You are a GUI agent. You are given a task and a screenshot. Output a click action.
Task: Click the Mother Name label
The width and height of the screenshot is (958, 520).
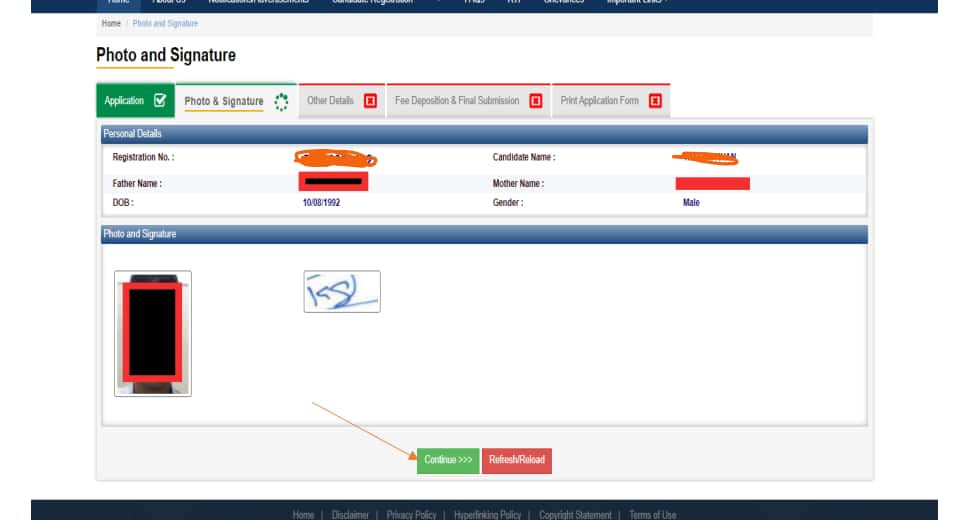518,183
